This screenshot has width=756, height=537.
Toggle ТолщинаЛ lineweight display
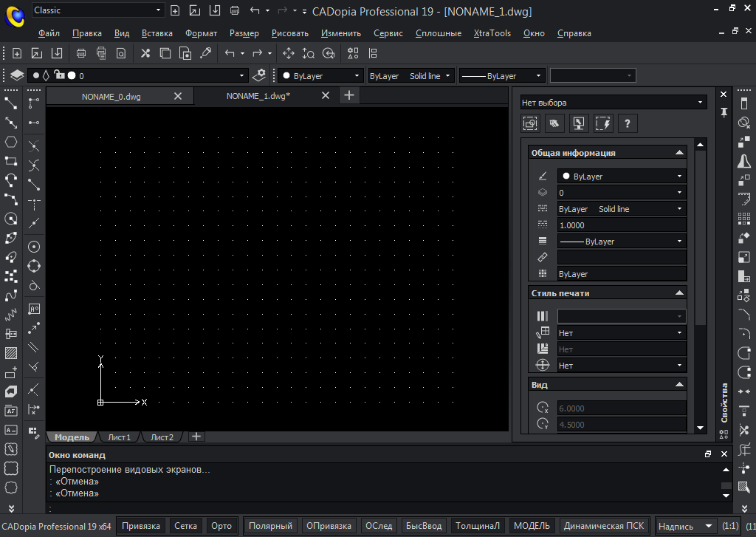point(478,526)
